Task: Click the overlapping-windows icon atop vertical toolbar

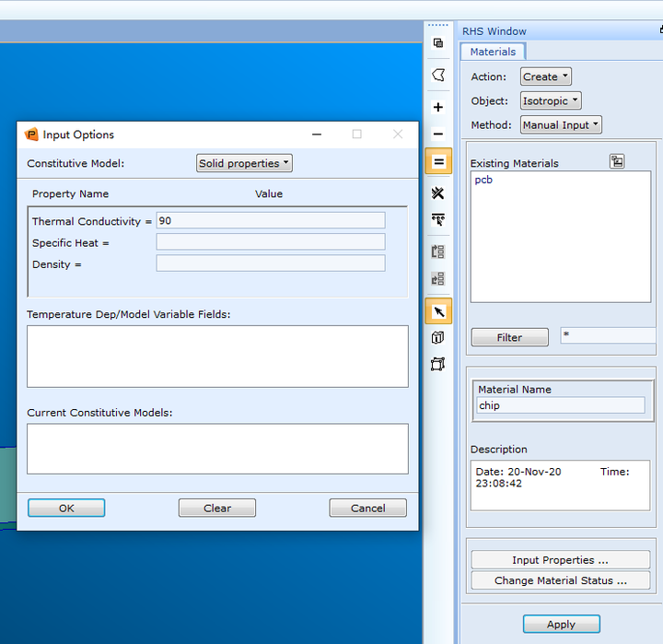Action: pos(438,42)
